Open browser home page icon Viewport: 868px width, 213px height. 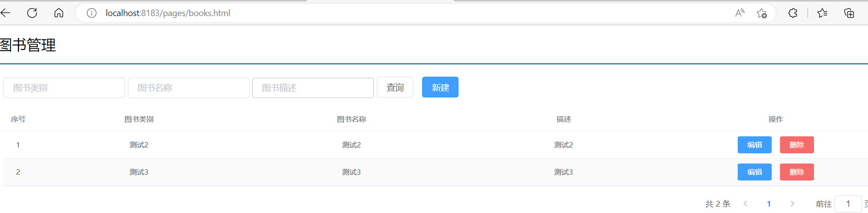pyautogui.click(x=59, y=13)
